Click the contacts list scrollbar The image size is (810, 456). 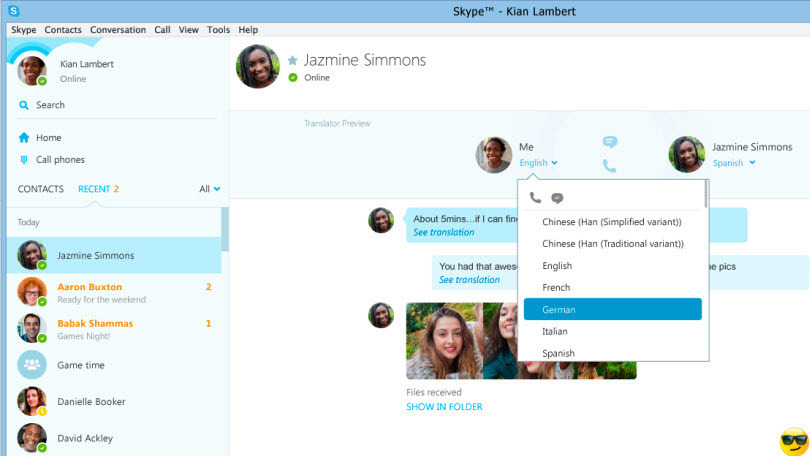point(225,229)
